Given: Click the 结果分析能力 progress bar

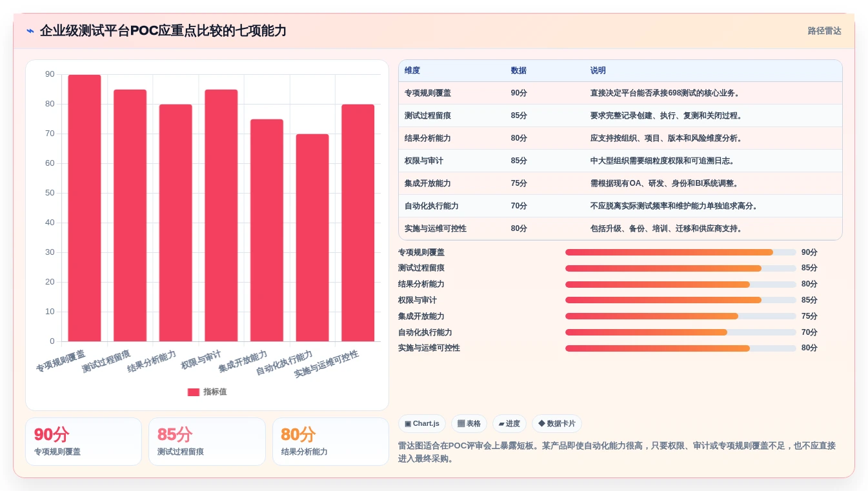Looking at the screenshot, I should [x=680, y=285].
